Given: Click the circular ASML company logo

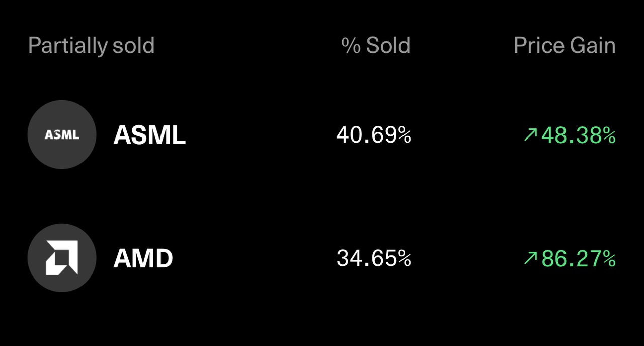Looking at the screenshot, I should [x=62, y=134].
